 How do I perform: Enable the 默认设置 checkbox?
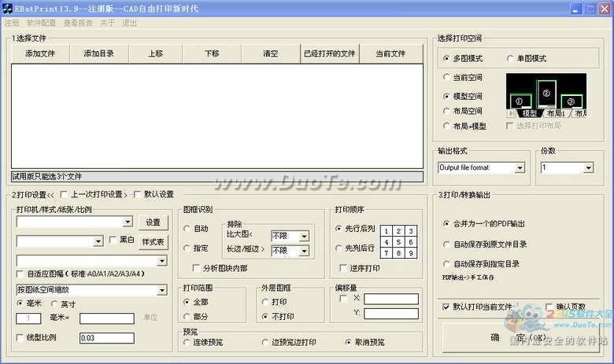137,194
